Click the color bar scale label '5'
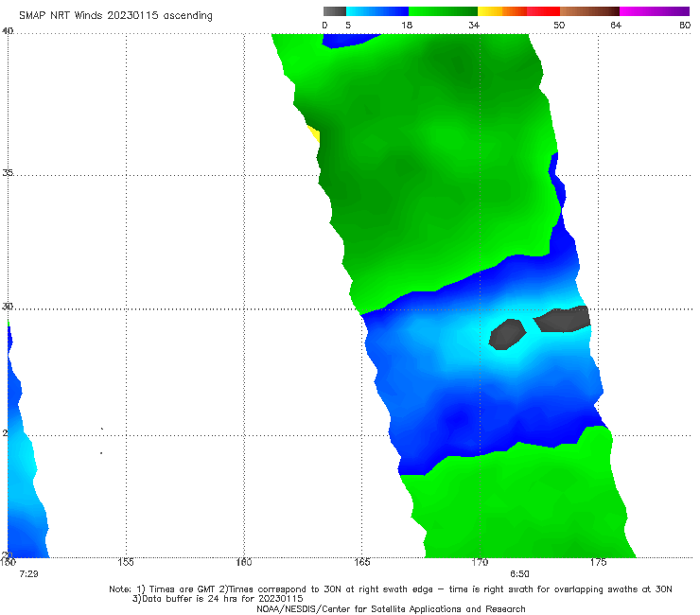This screenshot has width=700, height=615. 348,26
